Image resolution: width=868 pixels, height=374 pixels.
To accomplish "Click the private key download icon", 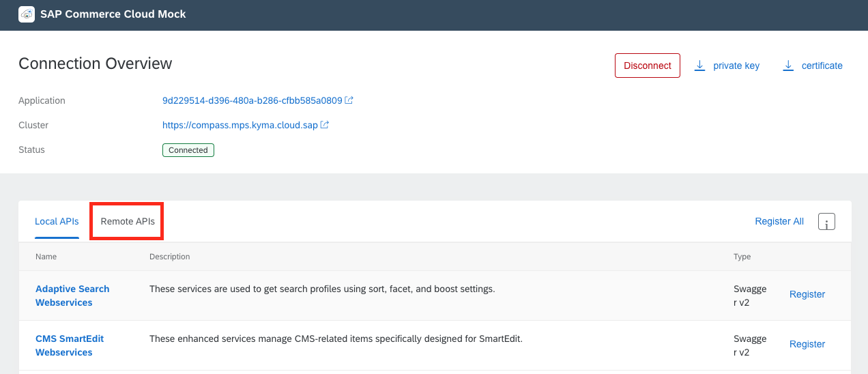I will (x=699, y=66).
